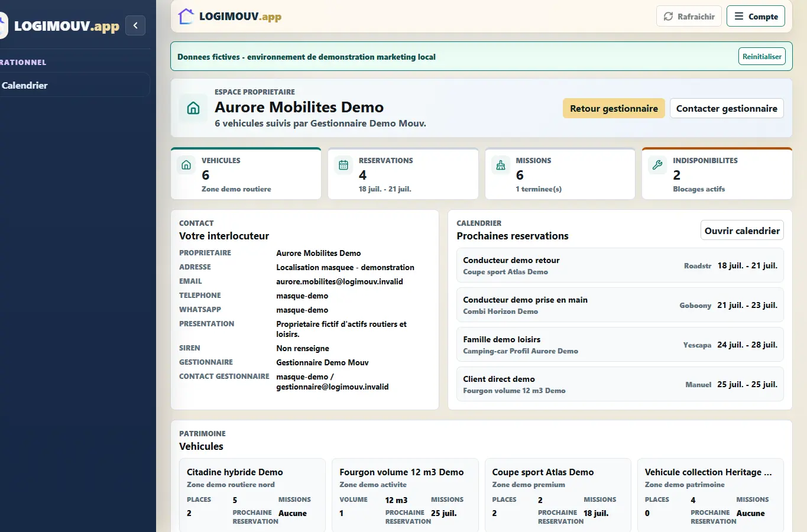Click the 18 juil. - 21 juil. reservation date
The width and height of the screenshot is (807, 532).
pos(747,265)
